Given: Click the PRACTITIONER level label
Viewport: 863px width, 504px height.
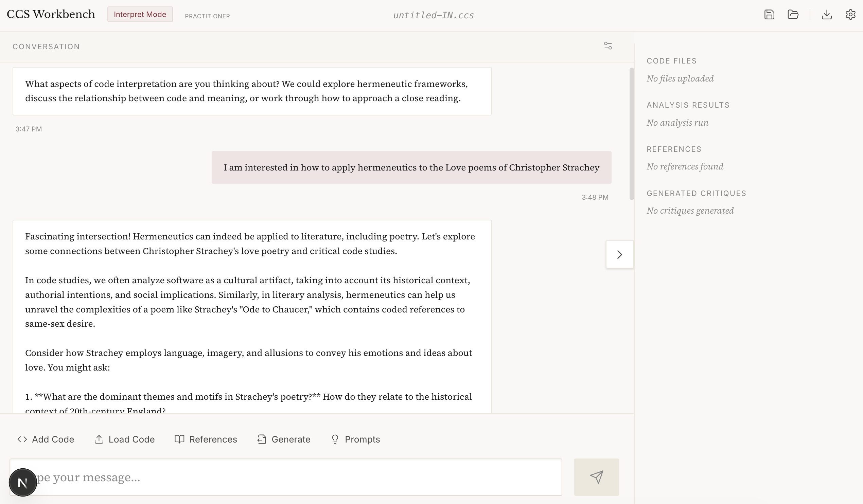Looking at the screenshot, I should pos(207,16).
